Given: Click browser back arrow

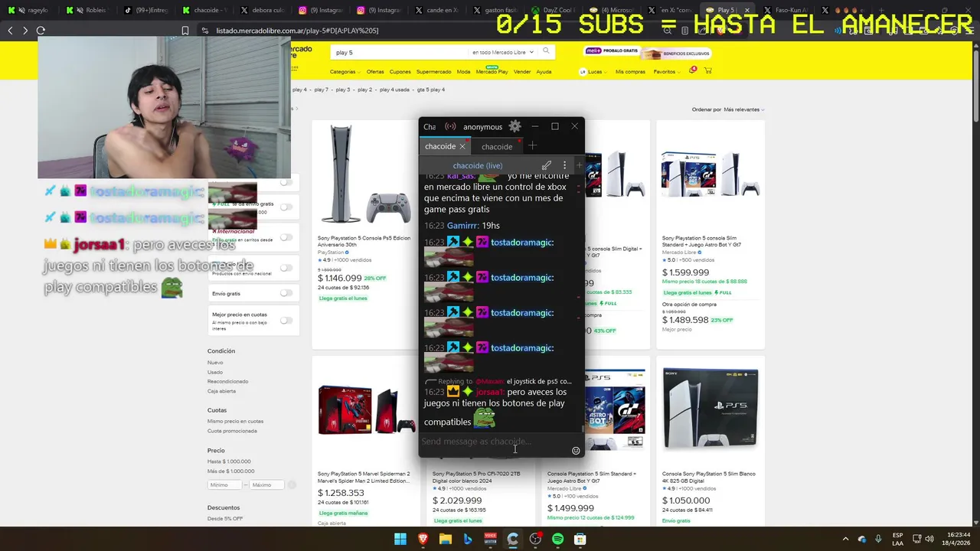Looking at the screenshot, I should coord(10,31).
